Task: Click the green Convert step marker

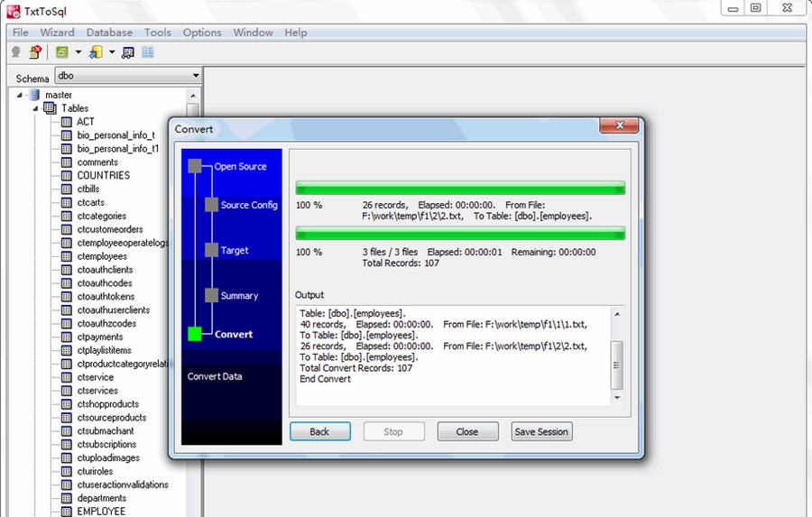Action: [195, 334]
